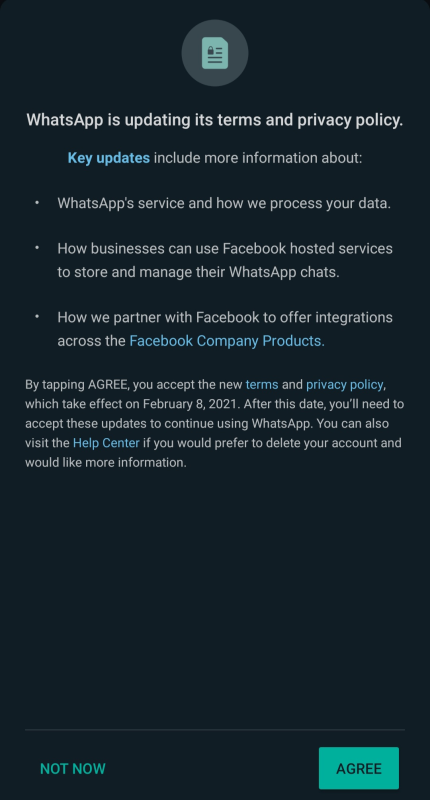View the privacy policy link

[344, 385]
